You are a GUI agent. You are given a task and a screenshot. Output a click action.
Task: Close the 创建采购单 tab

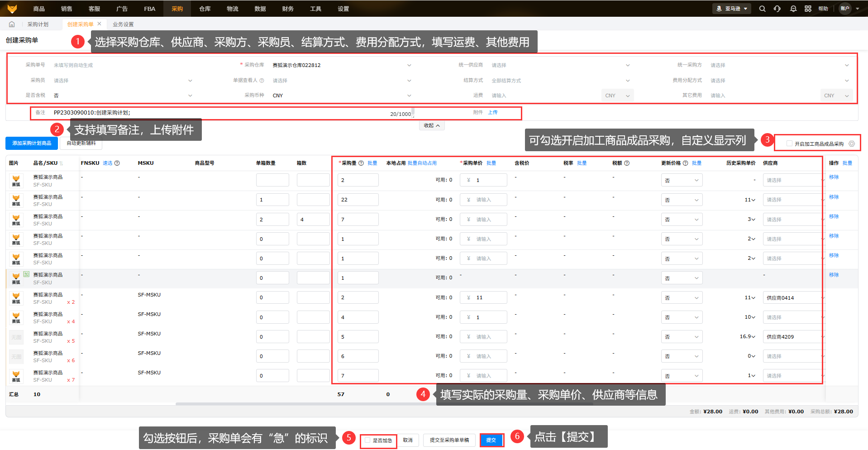pos(100,24)
